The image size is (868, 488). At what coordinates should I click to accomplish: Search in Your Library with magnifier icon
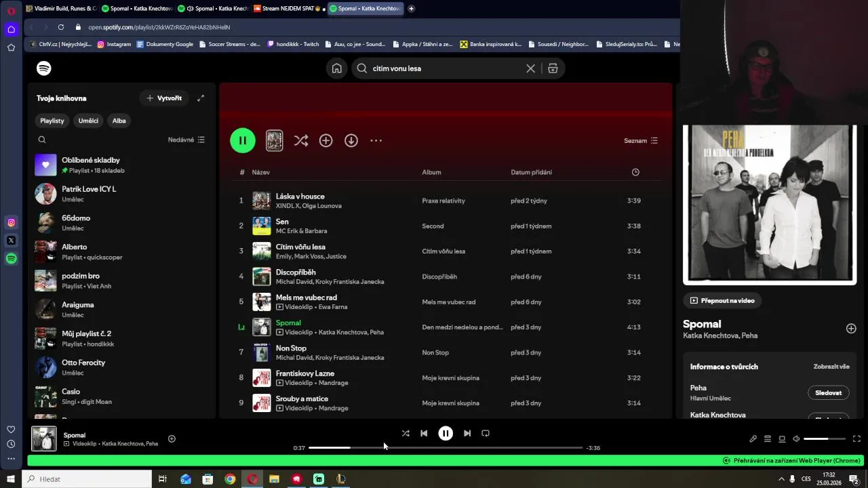point(42,140)
